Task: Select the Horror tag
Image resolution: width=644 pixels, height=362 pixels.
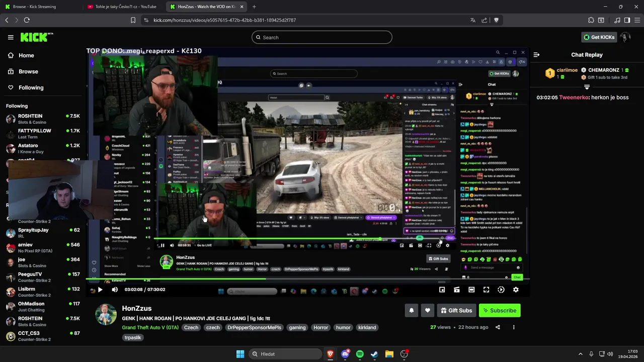Action: pos(320,327)
